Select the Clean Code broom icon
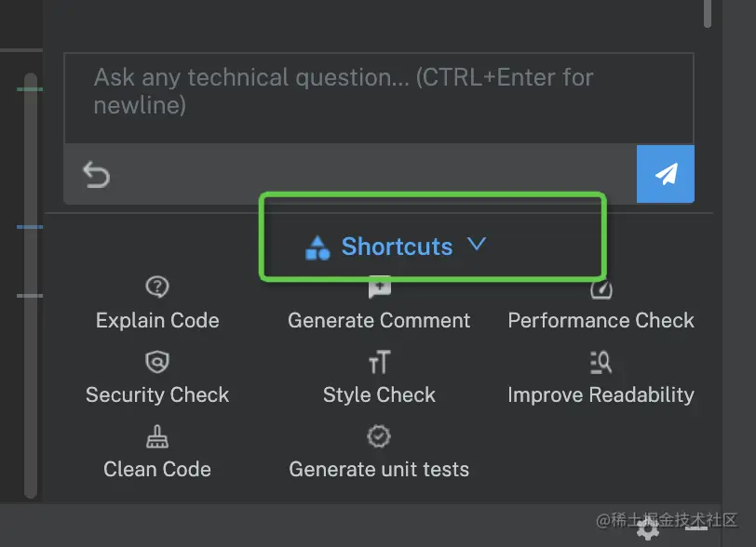This screenshot has width=756, height=547. [x=156, y=435]
